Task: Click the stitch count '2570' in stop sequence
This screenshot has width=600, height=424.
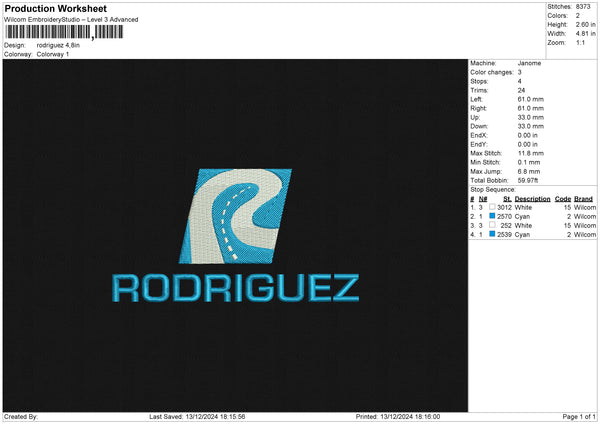Action: (504, 217)
